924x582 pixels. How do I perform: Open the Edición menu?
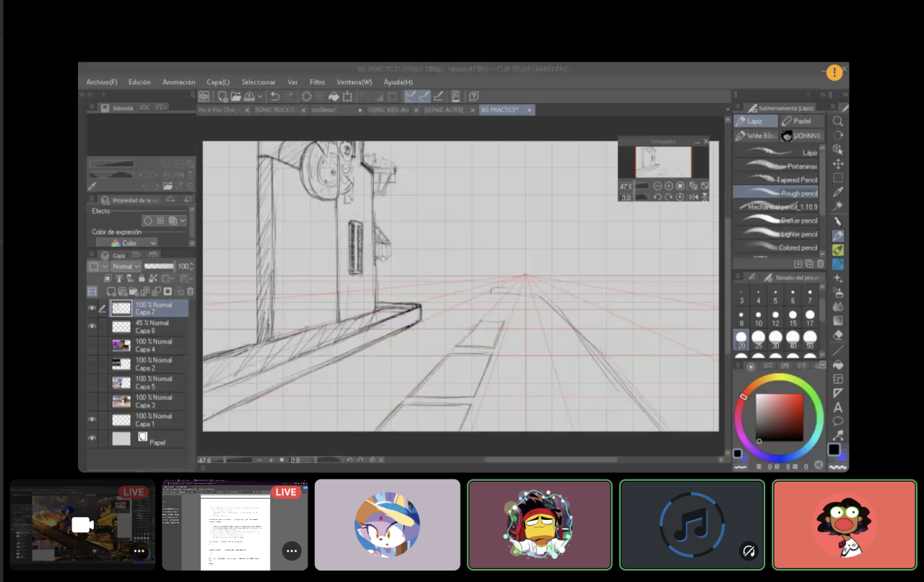(139, 82)
